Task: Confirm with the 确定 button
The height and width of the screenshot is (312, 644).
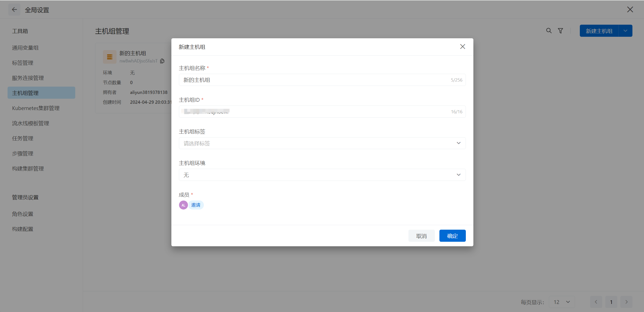Action: pyautogui.click(x=452, y=236)
